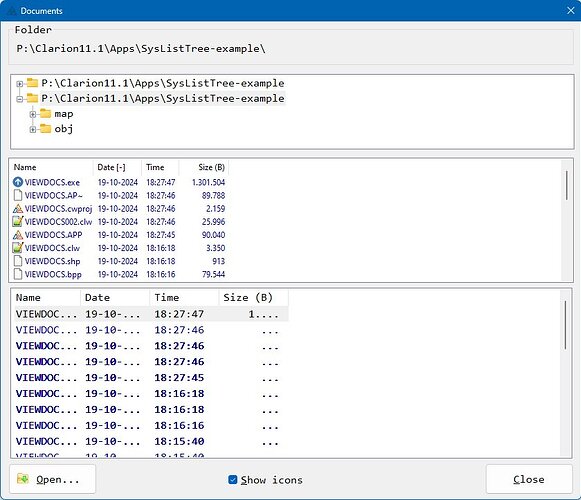Click the expanded root folder's icon

[x=33, y=98]
